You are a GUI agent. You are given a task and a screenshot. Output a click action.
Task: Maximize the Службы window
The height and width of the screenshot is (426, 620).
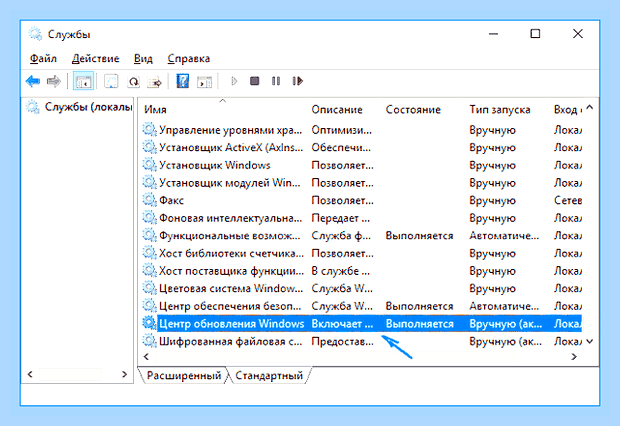(x=535, y=34)
